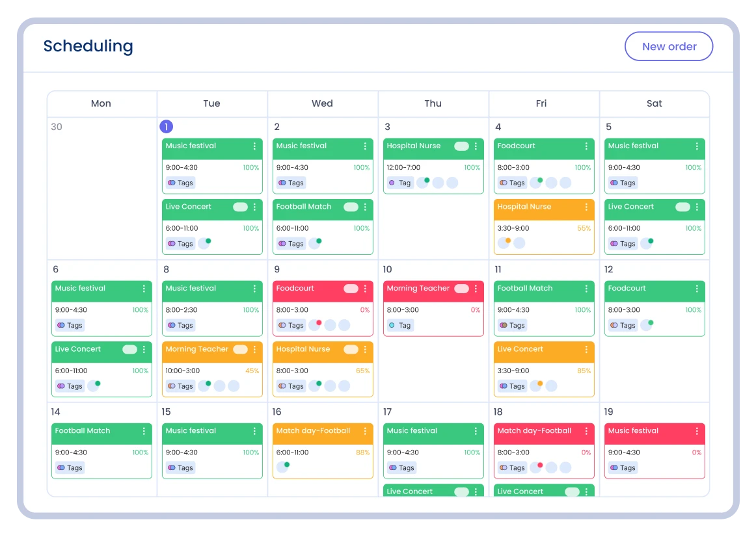Open the options menu on day 15 Music festival

[x=254, y=431]
